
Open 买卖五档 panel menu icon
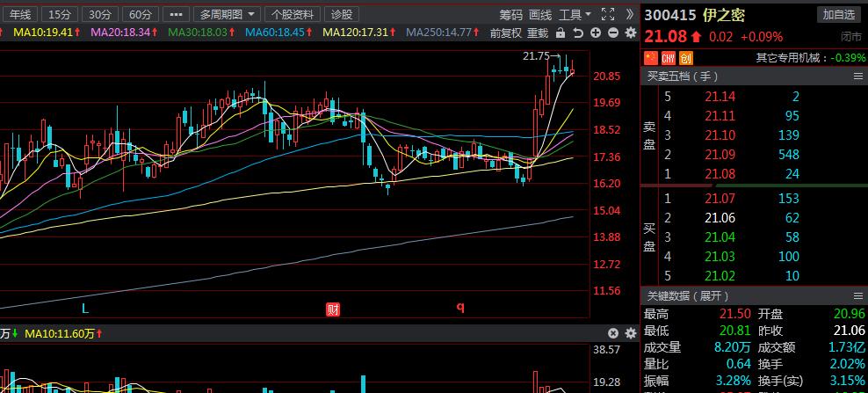[857, 76]
